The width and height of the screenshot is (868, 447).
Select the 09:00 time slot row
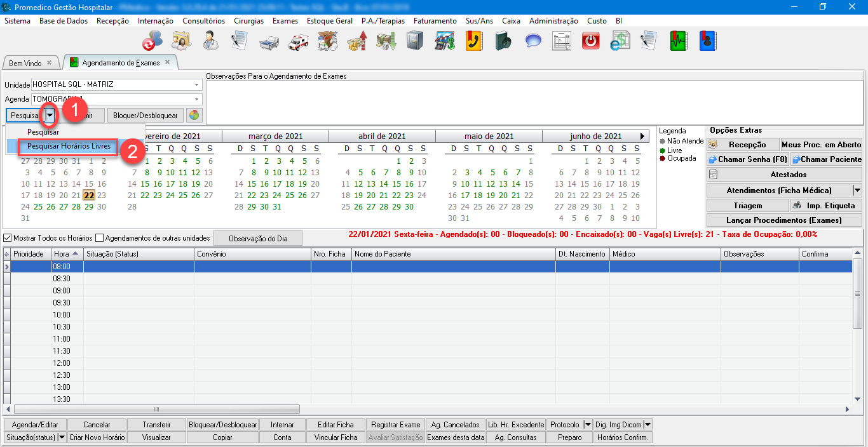coord(62,291)
